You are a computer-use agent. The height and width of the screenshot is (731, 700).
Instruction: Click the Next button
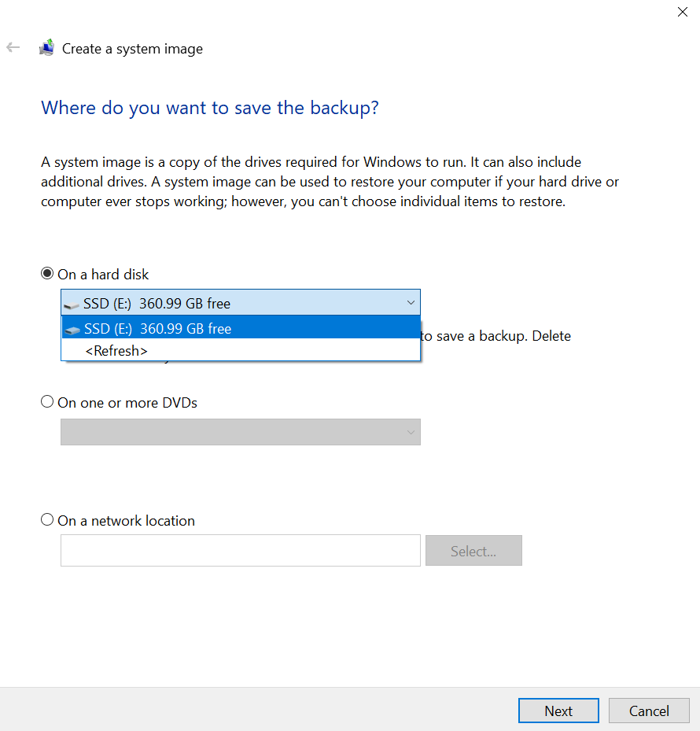[x=558, y=711]
